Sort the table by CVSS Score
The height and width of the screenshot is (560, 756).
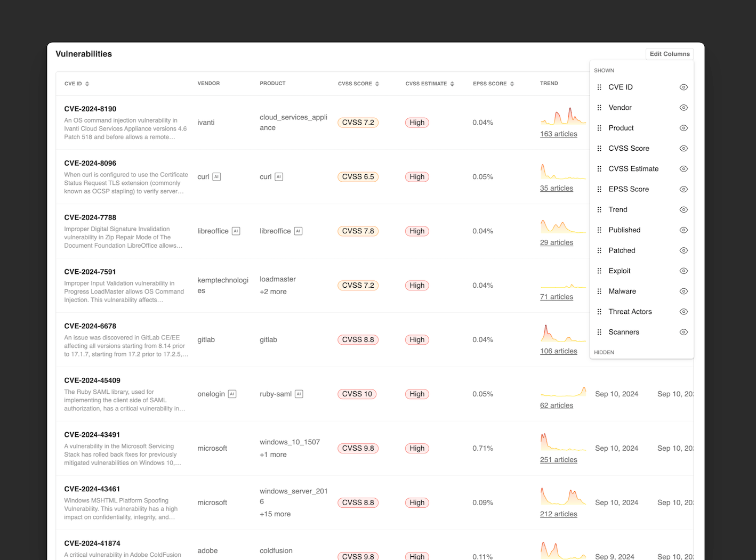377,84
